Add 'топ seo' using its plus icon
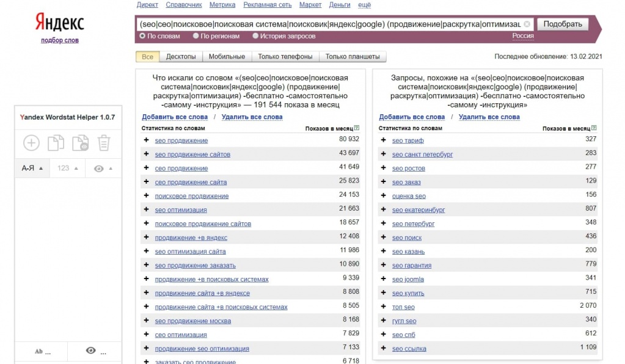Viewport: 625px width, 364px height. (x=383, y=307)
